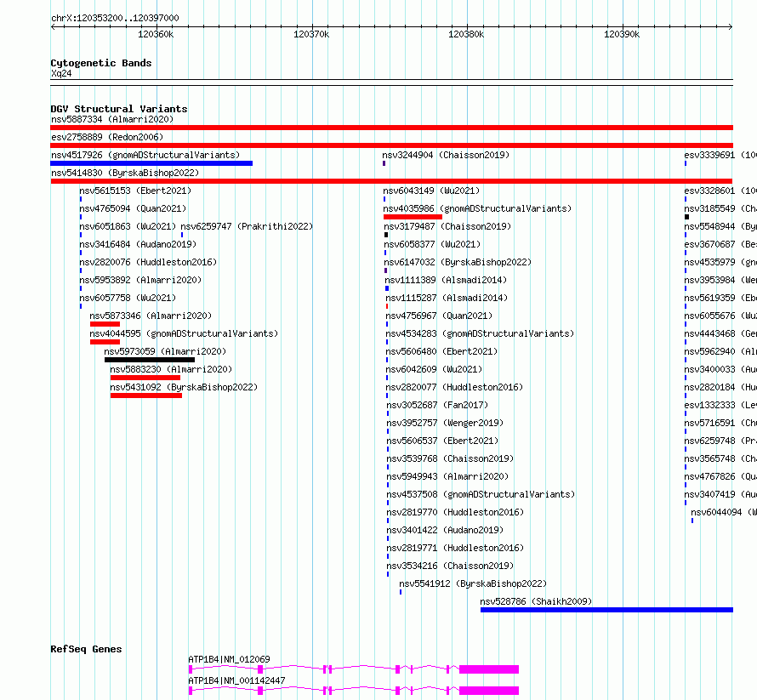Select the black nsv5973059 variant bar

(x=150, y=360)
